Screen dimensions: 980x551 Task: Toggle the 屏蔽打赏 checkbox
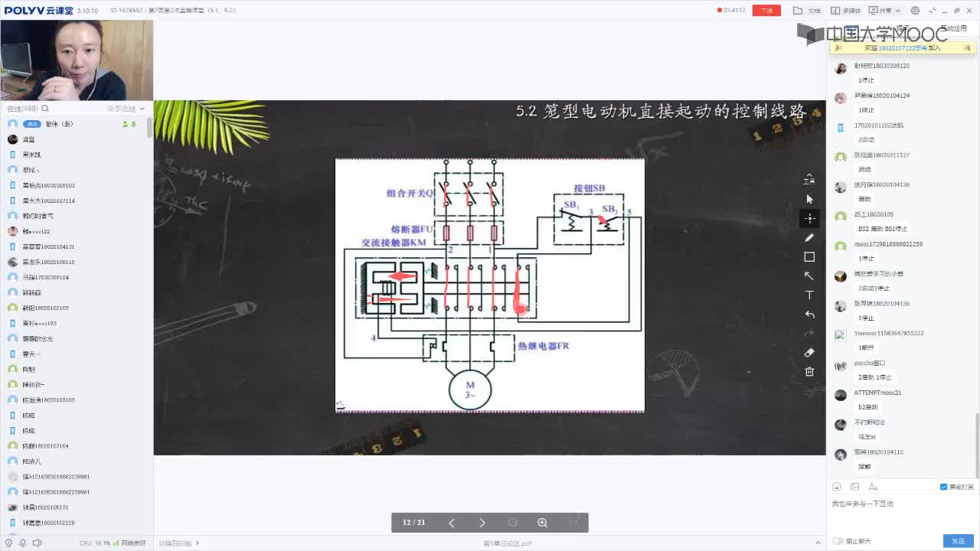pos(943,487)
